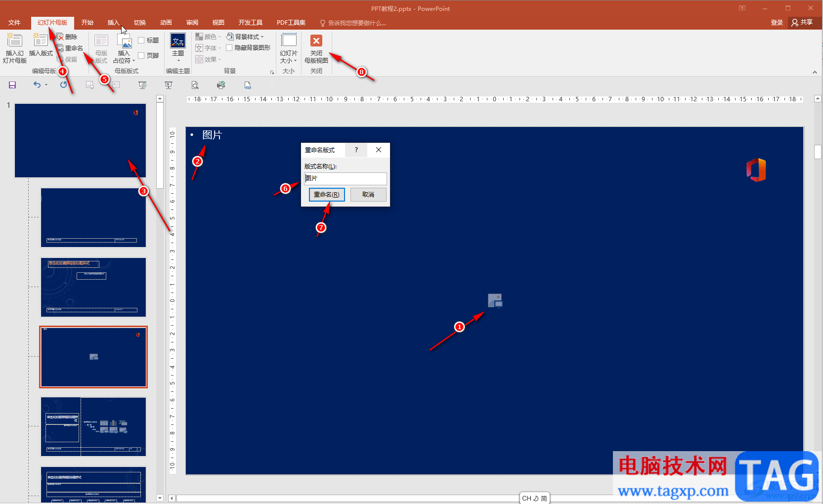
Task: Click the Insert Placeholder picture icon
Action: point(124,41)
